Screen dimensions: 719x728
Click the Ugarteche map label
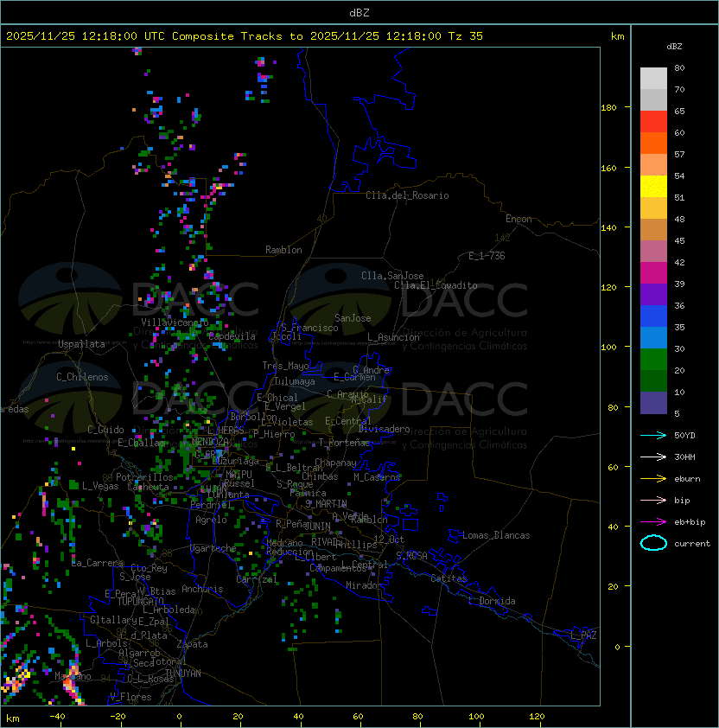coord(213,548)
